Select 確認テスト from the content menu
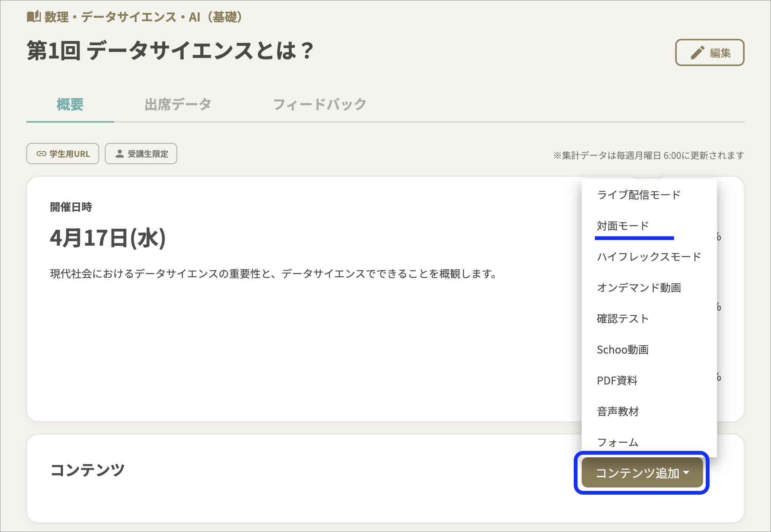 [649, 318]
